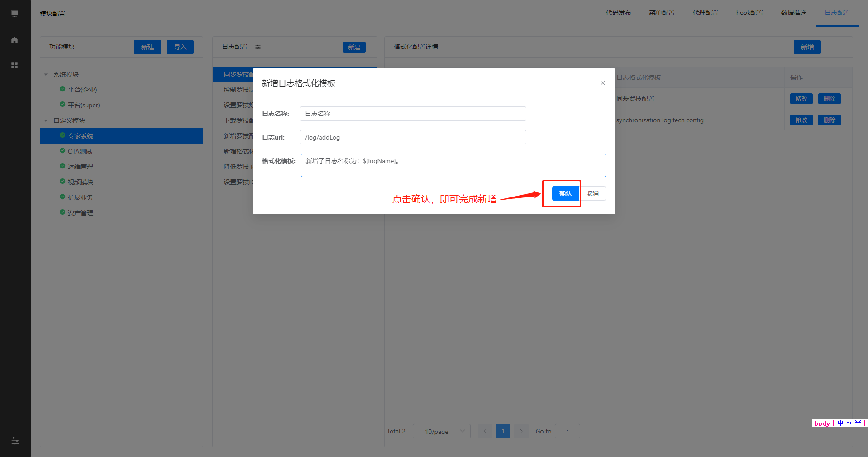Click the 日志名称 input field
The height and width of the screenshot is (457, 868).
pyautogui.click(x=413, y=114)
